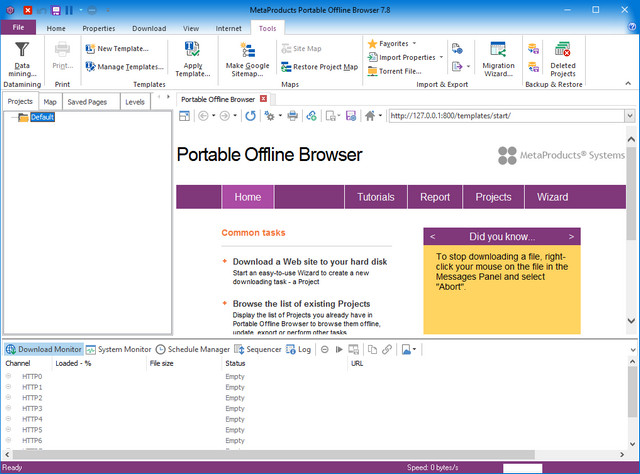Open Deleted Projects
Viewport: 640px width, 474px height.
563,58
